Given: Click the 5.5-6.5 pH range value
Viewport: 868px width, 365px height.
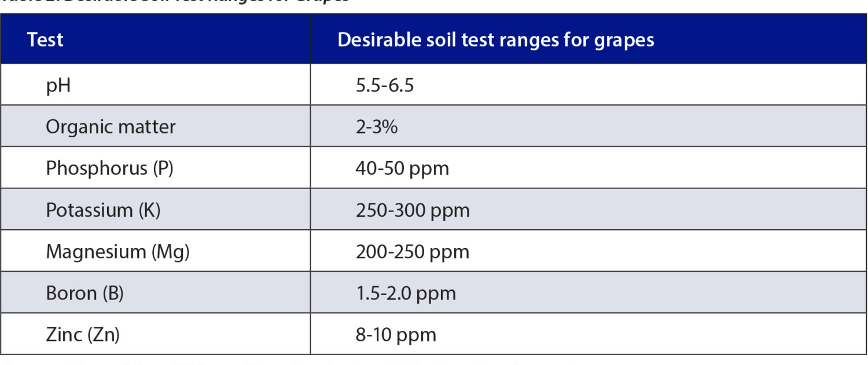Looking at the screenshot, I should point(384,86).
